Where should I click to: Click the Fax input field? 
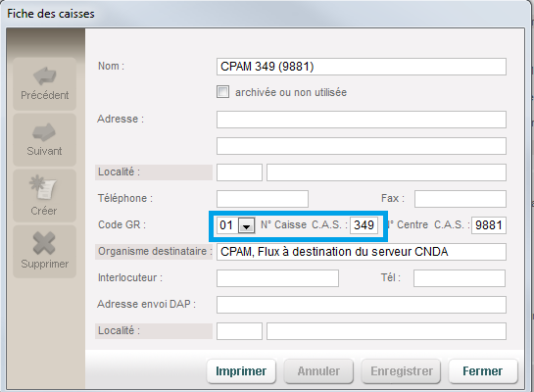(x=461, y=199)
